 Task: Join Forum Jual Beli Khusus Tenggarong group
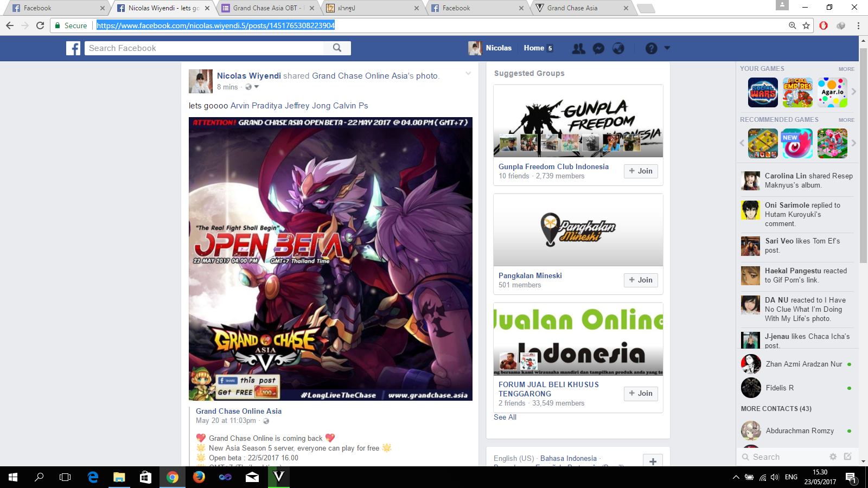641,393
